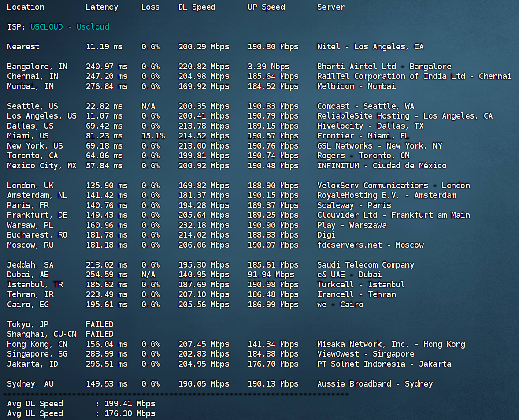Click Turkcell - Istanbul server
This screenshot has height=420, width=519.
pos(361,285)
